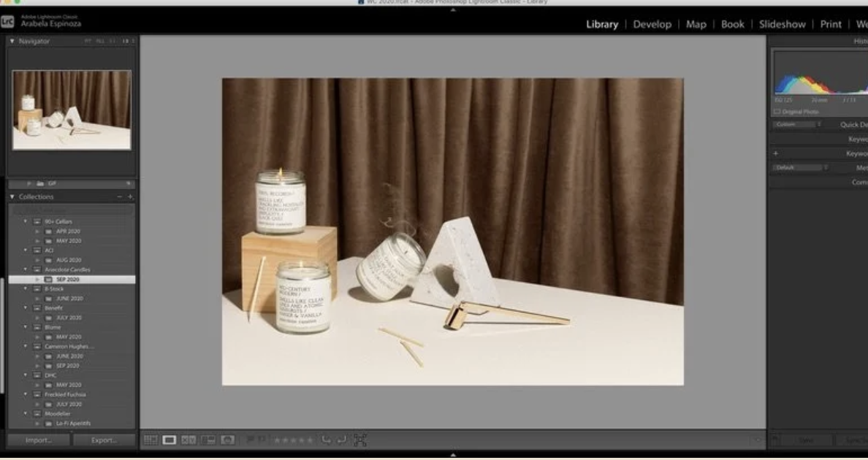Collapse the Cameron Hughes collection set
The height and width of the screenshot is (460, 868).
pyautogui.click(x=26, y=346)
